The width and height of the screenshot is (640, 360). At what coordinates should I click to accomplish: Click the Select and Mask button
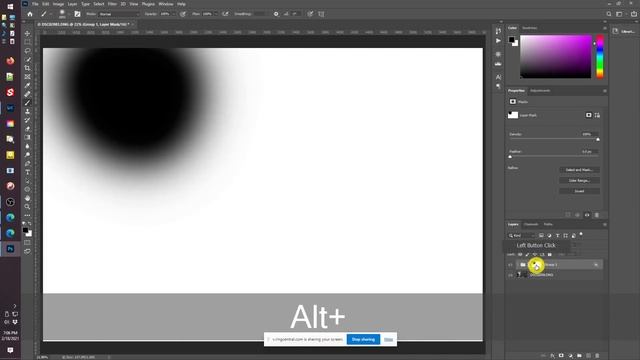pyautogui.click(x=579, y=170)
